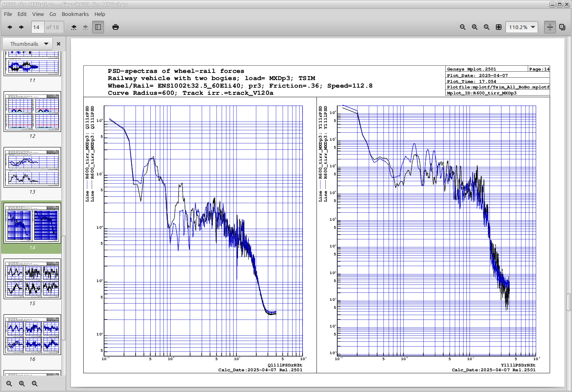Screen dimensions: 572x392
Task: Close the sidebar with X button
Action: (x=59, y=44)
